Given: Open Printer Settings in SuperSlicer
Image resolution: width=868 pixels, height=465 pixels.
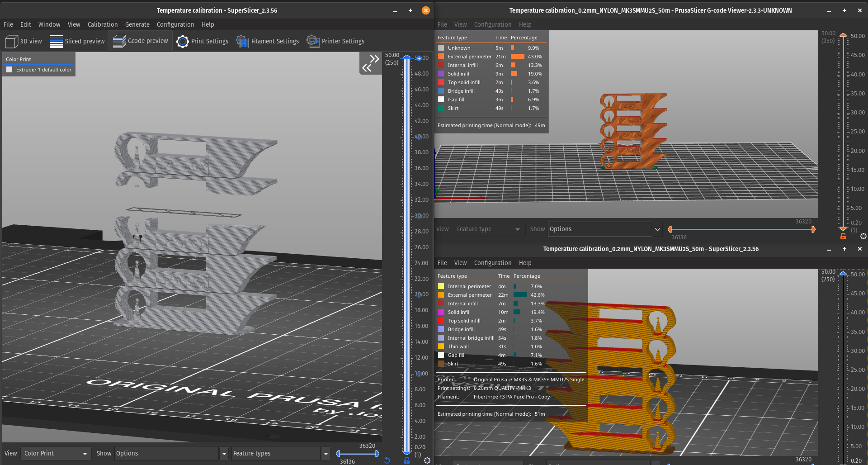Looking at the screenshot, I should (335, 41).
